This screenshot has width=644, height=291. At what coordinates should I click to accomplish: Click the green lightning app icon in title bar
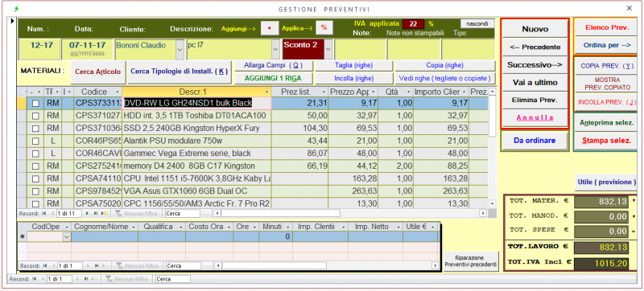pos(16,8)
